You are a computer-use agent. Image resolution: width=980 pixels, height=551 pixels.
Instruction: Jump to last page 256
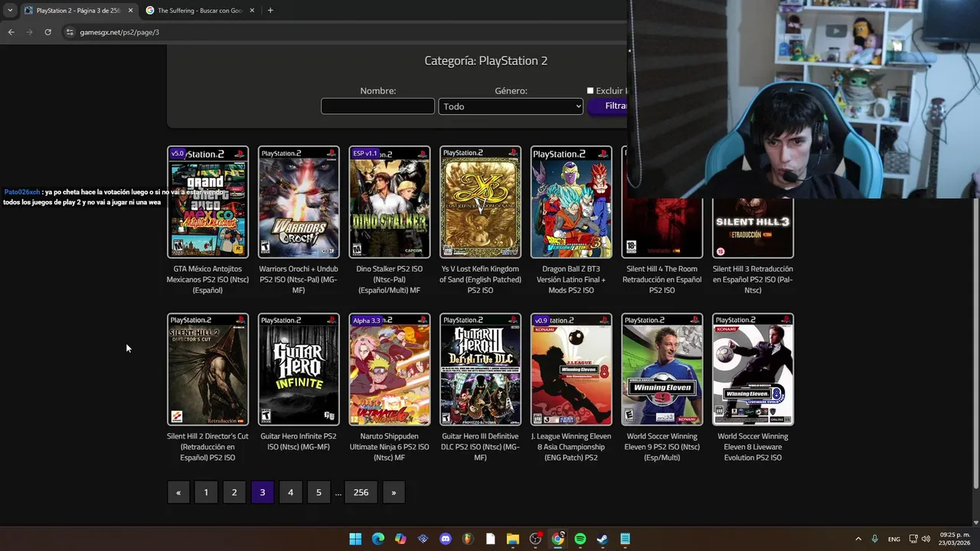point(361,492)
